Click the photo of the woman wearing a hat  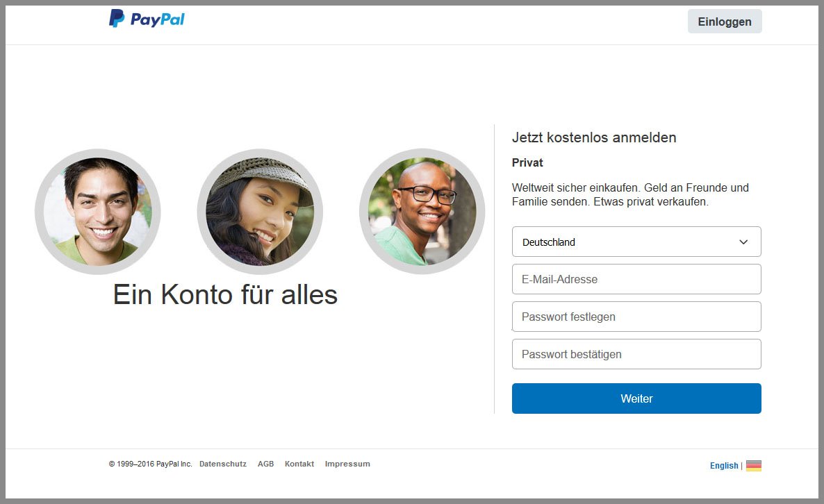(x=259, y=211)
